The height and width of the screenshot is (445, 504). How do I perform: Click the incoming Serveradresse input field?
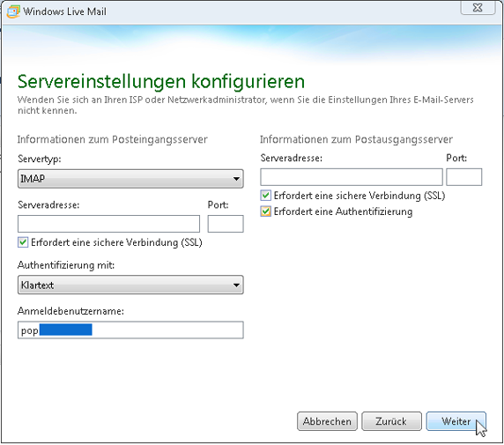coord(108,224)
